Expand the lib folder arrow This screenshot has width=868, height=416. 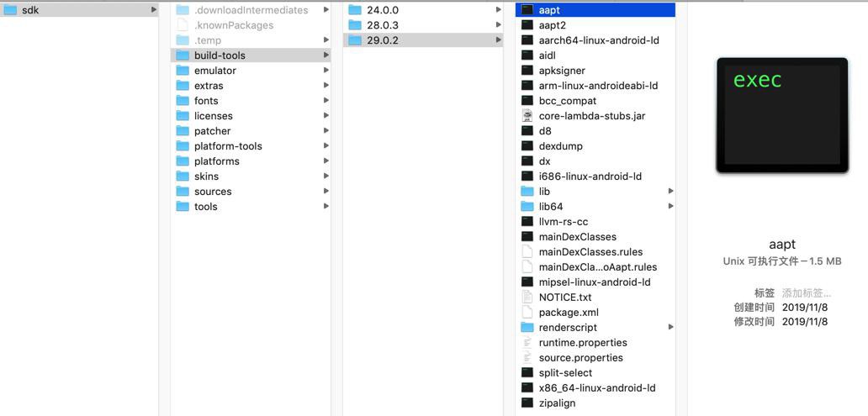point(670,191)
